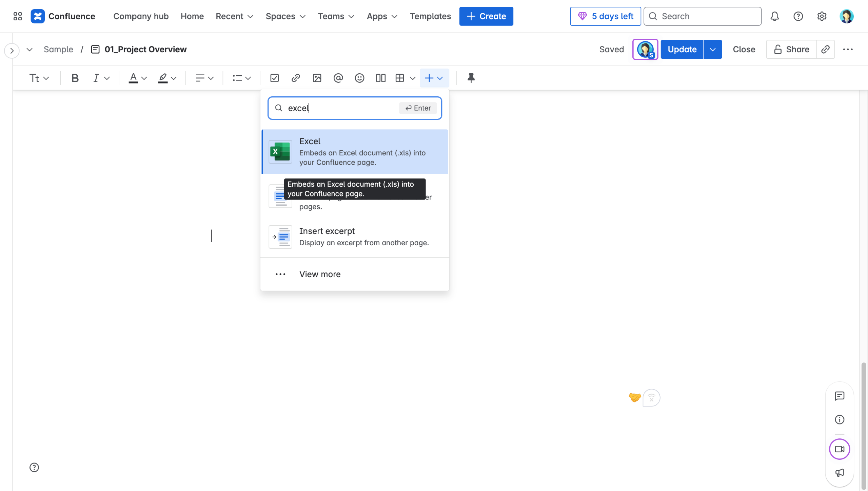Image resolution: width=868 pixels, height=491 pixels.
Task: Choose Insert excerpt option
Action: (x=355, y=237)
